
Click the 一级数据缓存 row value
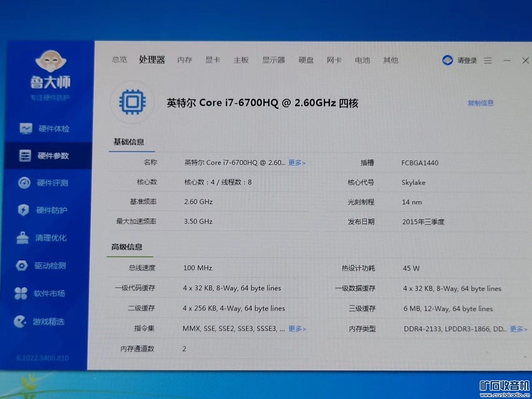coord(452,288)
